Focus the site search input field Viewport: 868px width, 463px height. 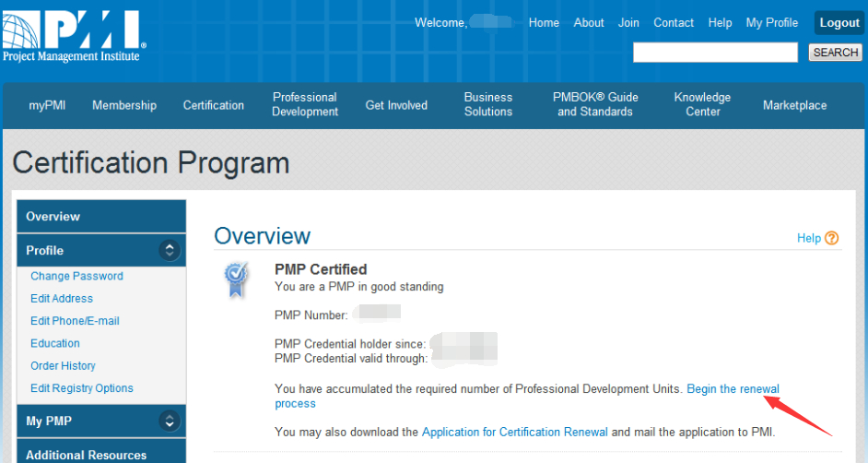(715, 52)
